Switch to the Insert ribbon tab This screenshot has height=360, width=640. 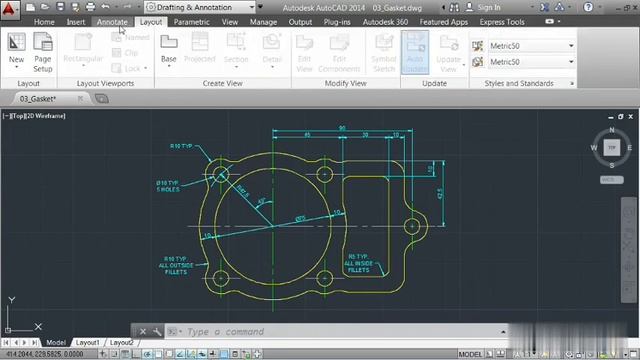pyautogui.click(x=76, y=22)
